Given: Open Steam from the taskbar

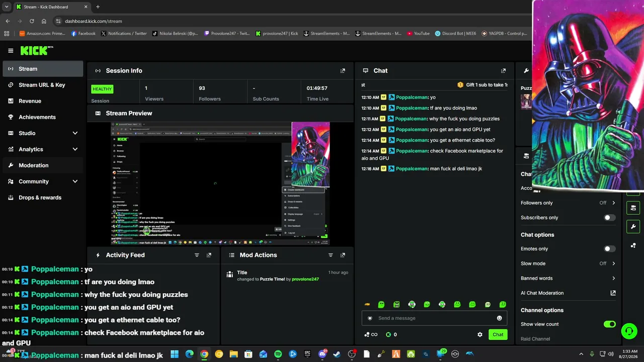Looking at the screenshot, I should 337,354.
